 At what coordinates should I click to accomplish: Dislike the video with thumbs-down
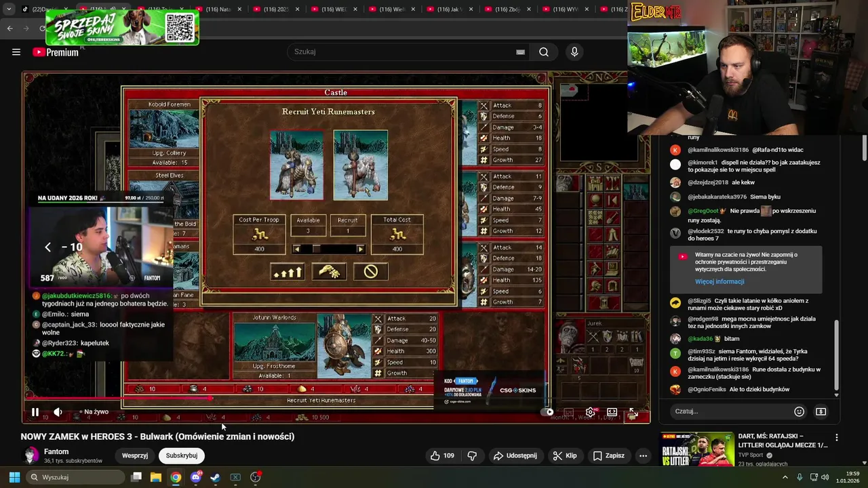pos(473,455)
